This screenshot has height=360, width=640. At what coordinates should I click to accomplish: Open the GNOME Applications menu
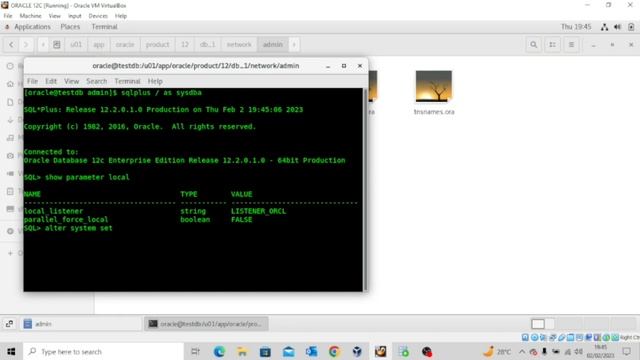[32, 27]
